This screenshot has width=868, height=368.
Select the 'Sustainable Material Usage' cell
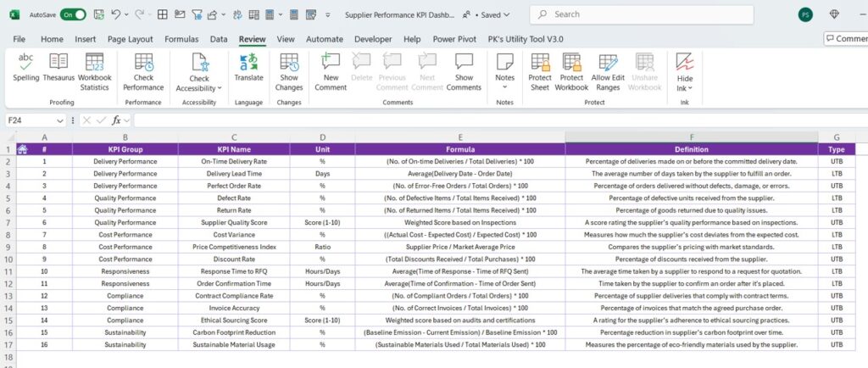click(x=234, y=344)
